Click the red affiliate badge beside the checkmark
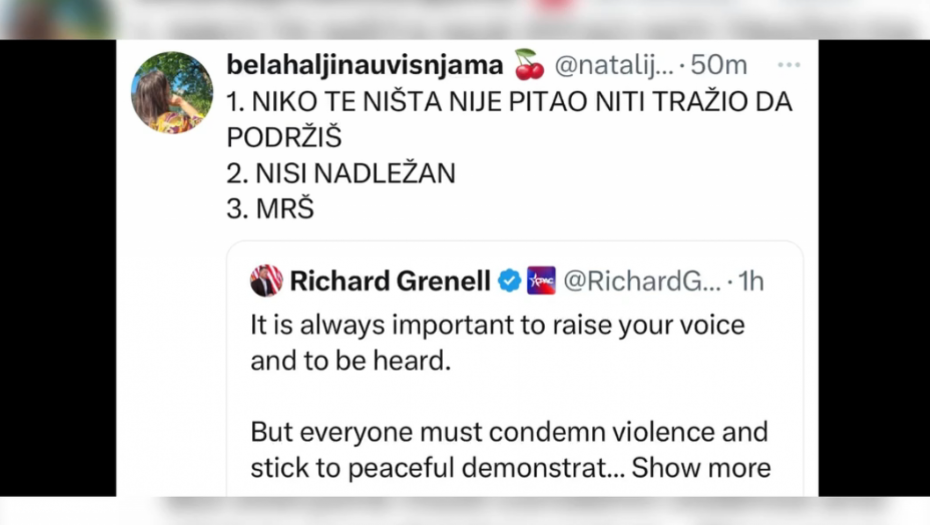930x525 pixels. [x=541, y=281]
